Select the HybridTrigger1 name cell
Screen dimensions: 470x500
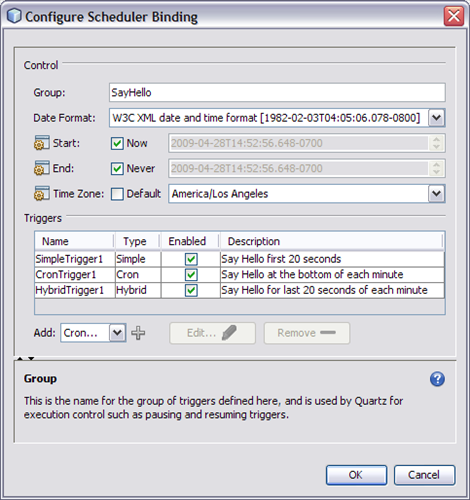pyautogui.click(x=75, y=290)
